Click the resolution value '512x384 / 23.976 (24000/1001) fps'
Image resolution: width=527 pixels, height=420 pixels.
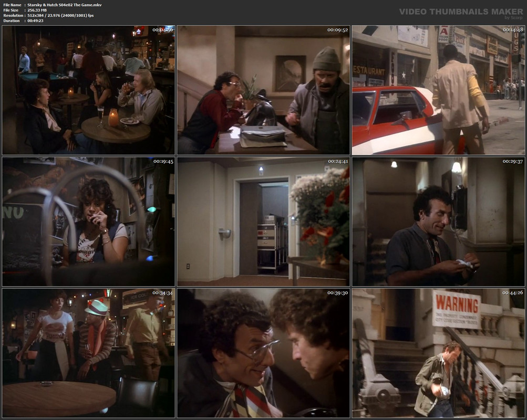coord(60,15)
